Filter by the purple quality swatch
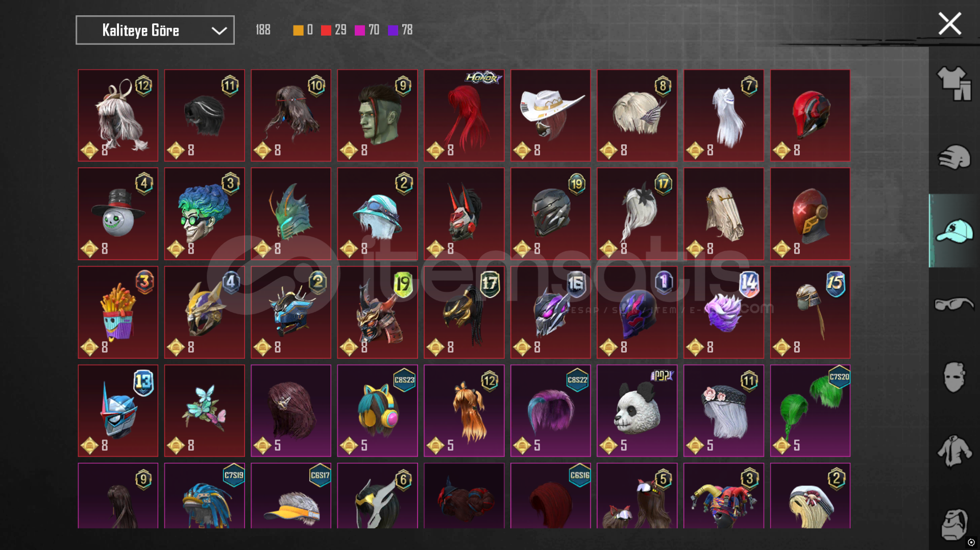 (393, 30)
